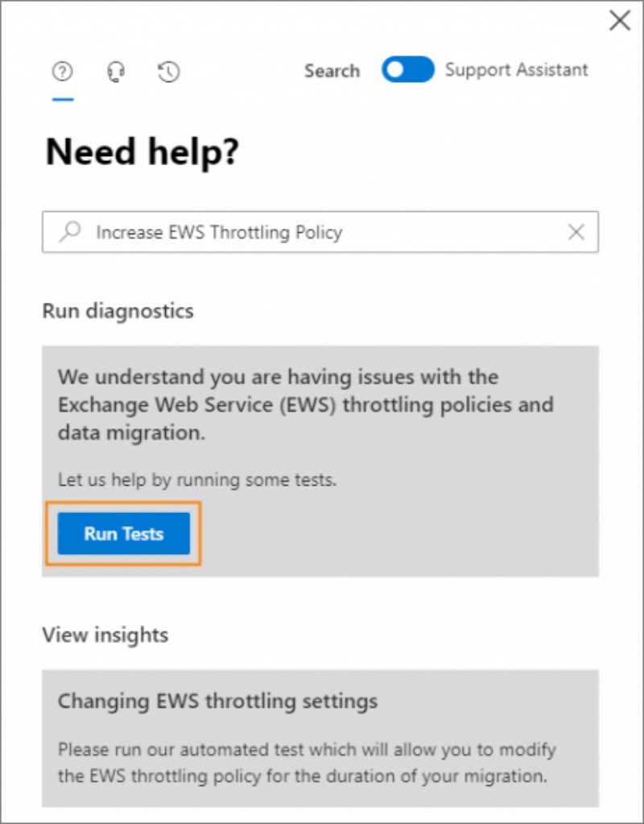Click the Run diagnostics section heading
This screenshot has height=824, width=644.
pos(118,311)
